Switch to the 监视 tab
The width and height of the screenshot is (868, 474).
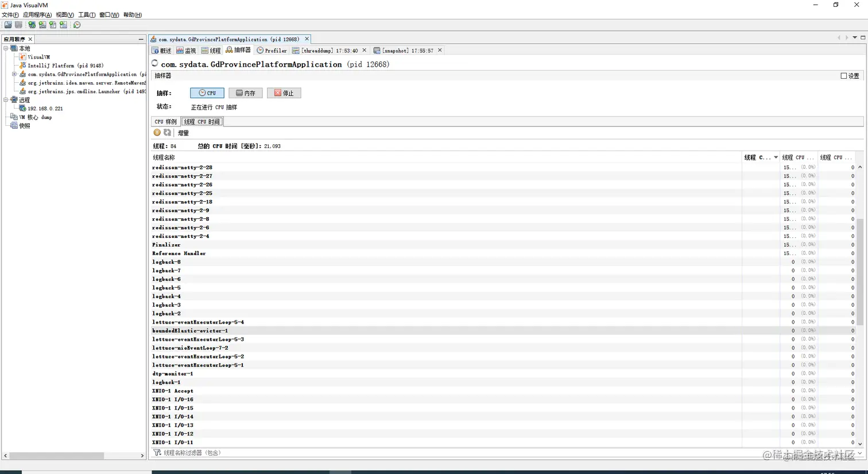pyautogui.click(x=186, y=51)
